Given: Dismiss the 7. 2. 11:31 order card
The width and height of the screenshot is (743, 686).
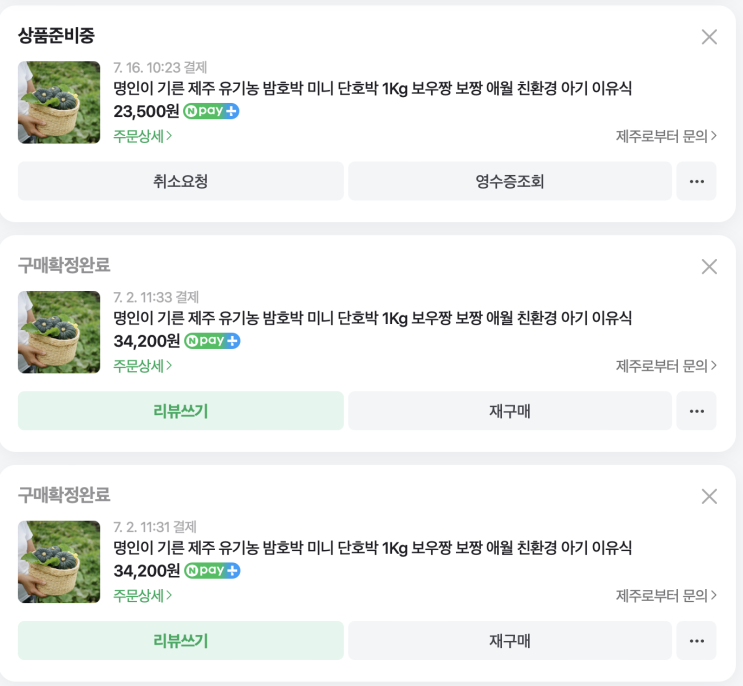Looking at the screenshot, I should 709,497.
